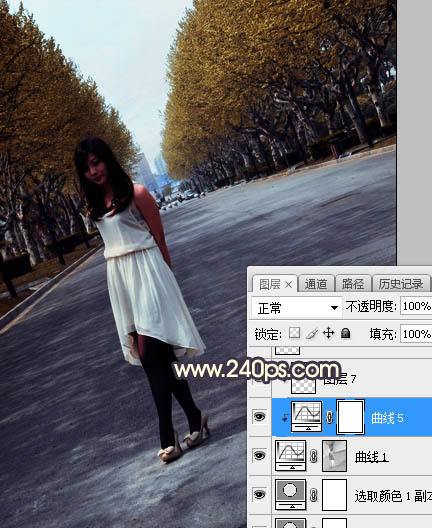Viewport: 432px width, 528px height.
Task: Hide the 曲线 5 layer eye icon
Action: (x=259, y=417)
